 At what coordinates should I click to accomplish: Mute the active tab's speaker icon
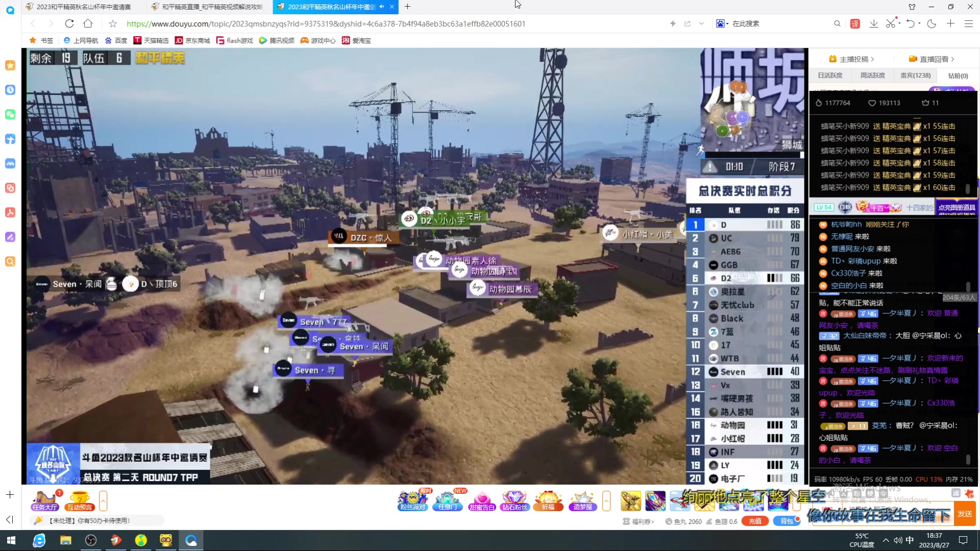[382, 7]
